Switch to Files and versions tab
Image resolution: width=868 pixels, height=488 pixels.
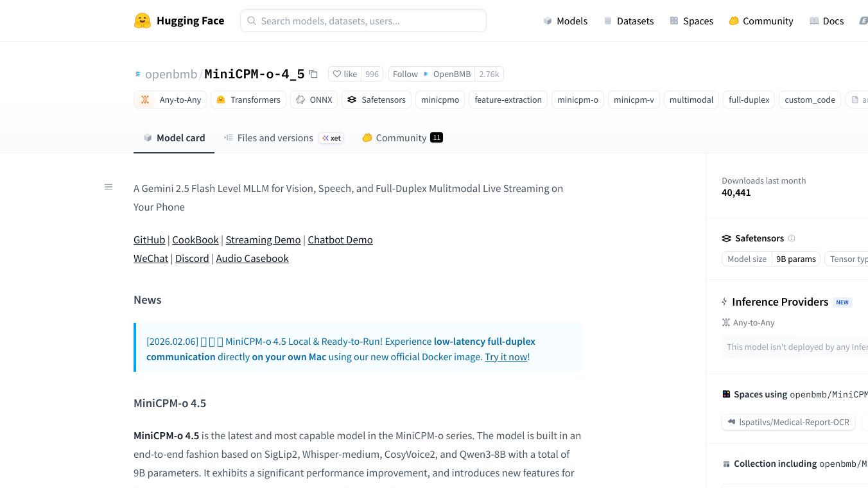tap(282, 137)
